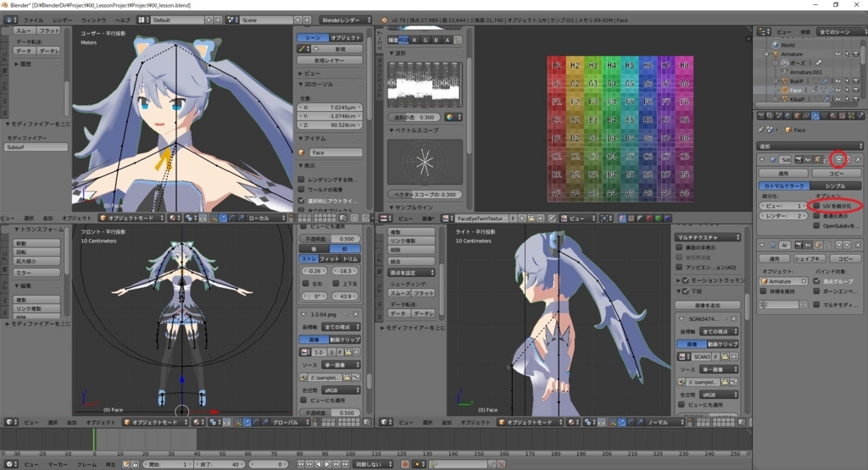Viewport: 868px width, 470px height.
Task: Collapse the Subsurf modifier panel
Action: [x=762, y=159]
